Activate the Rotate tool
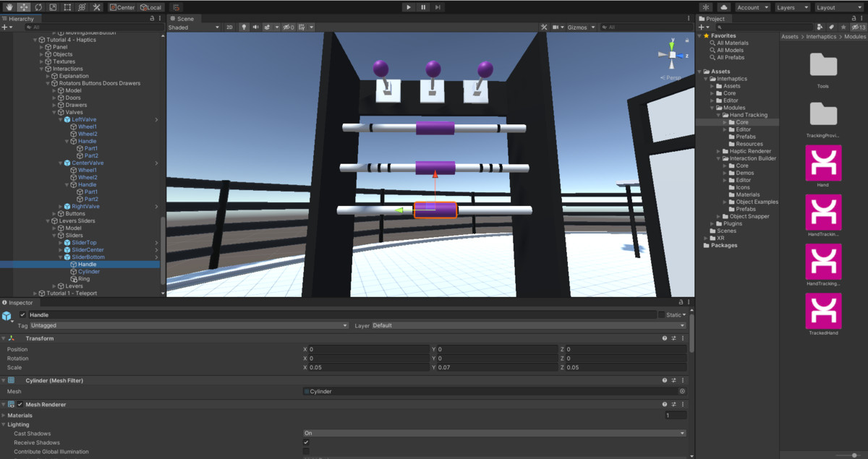 pos(37,7)
